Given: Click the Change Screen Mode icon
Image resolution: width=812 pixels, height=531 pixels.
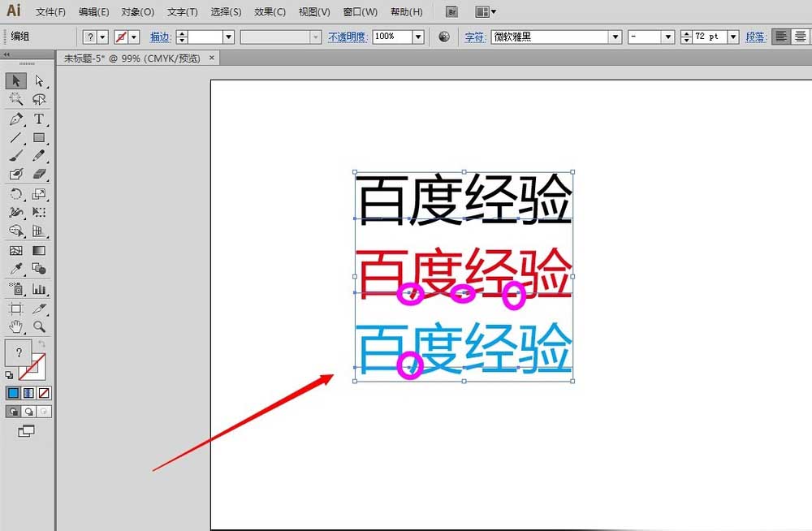Looking at the screenshot, I should [x=27, y=431].
